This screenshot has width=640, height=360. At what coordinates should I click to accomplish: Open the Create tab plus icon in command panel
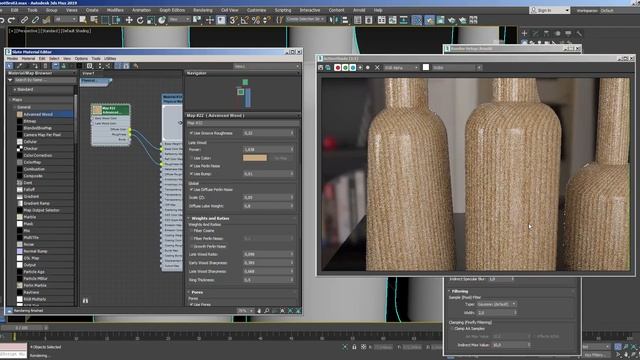click(524, 33)
